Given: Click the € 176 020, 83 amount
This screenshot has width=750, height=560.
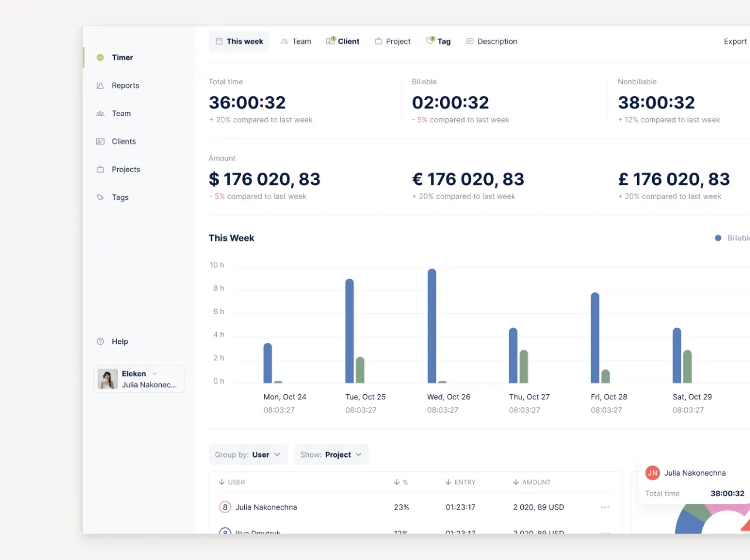Looking at the screenshot, I should [468, 179].
